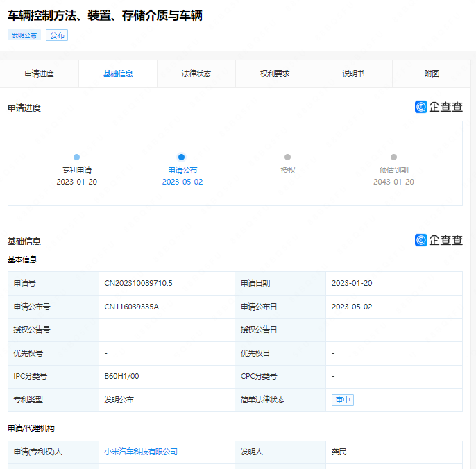Click the 审中 legal status badge
This screenshot has width=476, height=469.
point(343,400)
